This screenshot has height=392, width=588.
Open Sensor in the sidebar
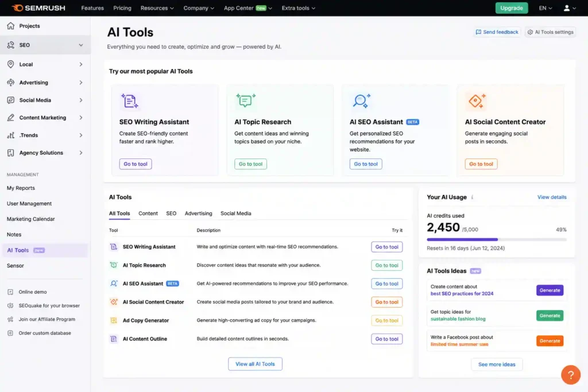click(16, 266)
